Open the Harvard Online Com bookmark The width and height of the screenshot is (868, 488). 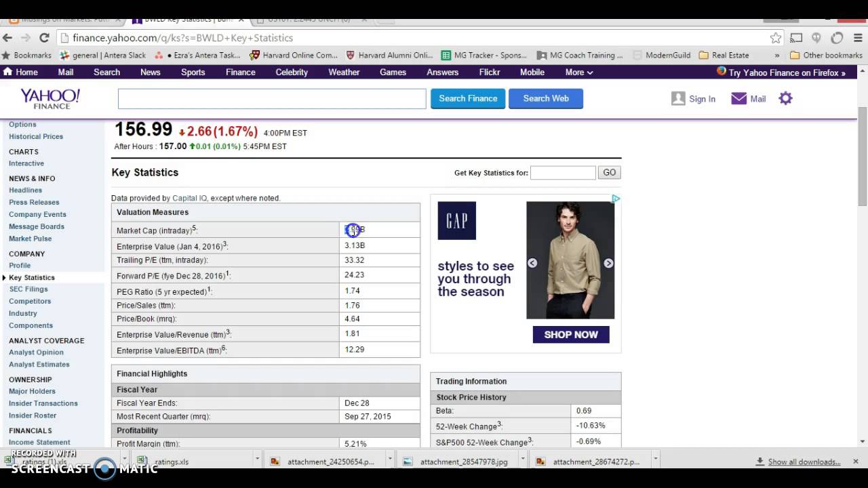pyautogui.click(x=294, y=56)
